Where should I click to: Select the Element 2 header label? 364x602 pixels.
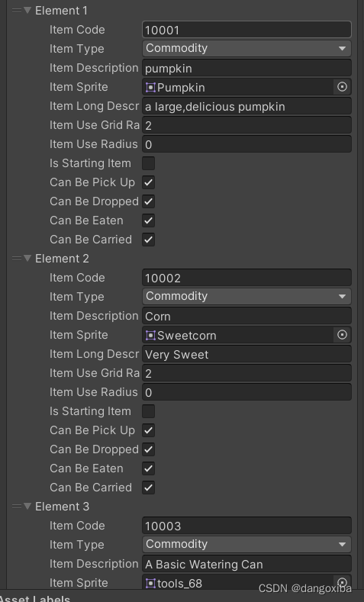pos(62,259)
